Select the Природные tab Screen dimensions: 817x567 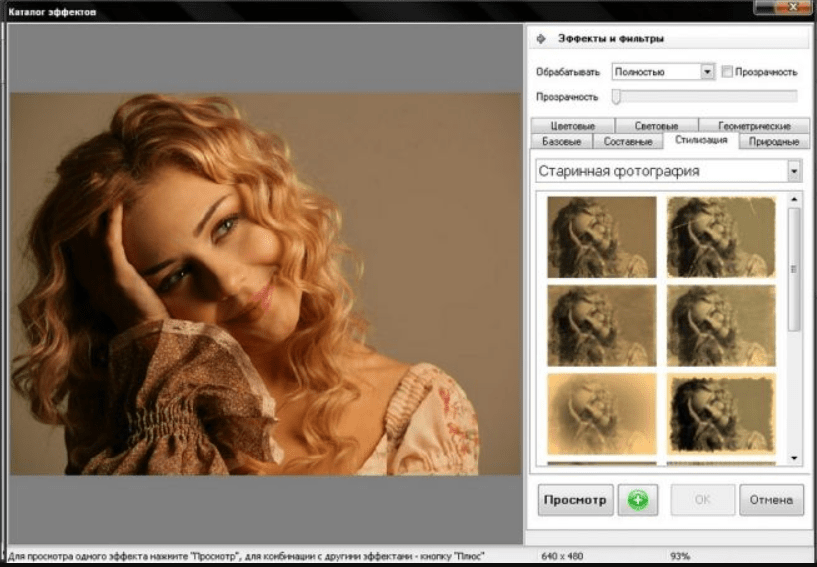[x=773, y=142]
